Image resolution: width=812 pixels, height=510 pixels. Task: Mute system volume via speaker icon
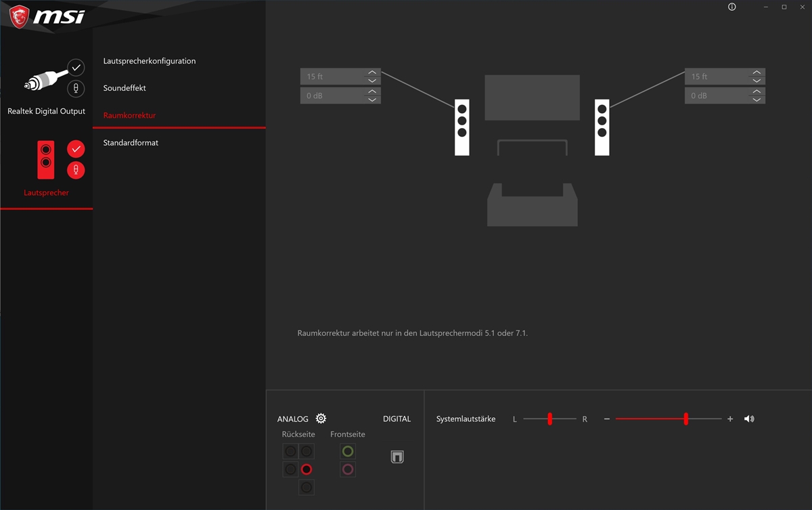tap(749, 419)
